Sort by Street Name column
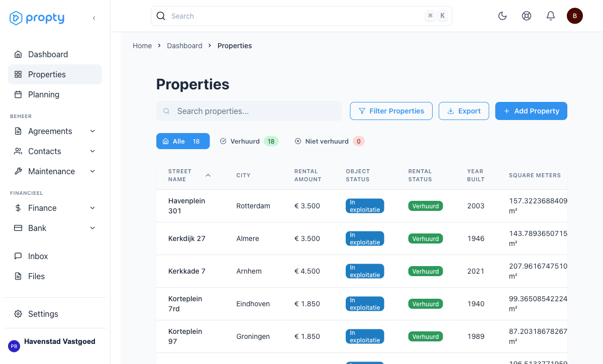 (x=189, y=175)
